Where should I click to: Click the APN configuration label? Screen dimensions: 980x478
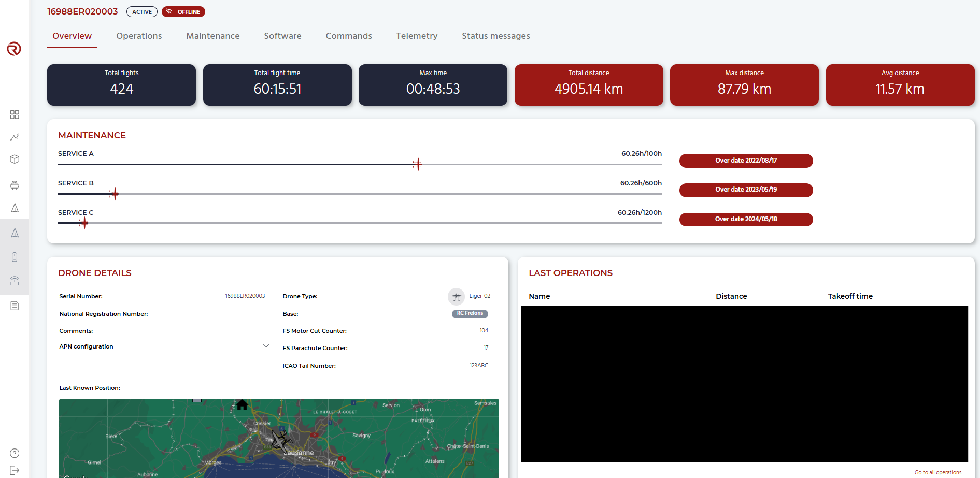point(86,346)
